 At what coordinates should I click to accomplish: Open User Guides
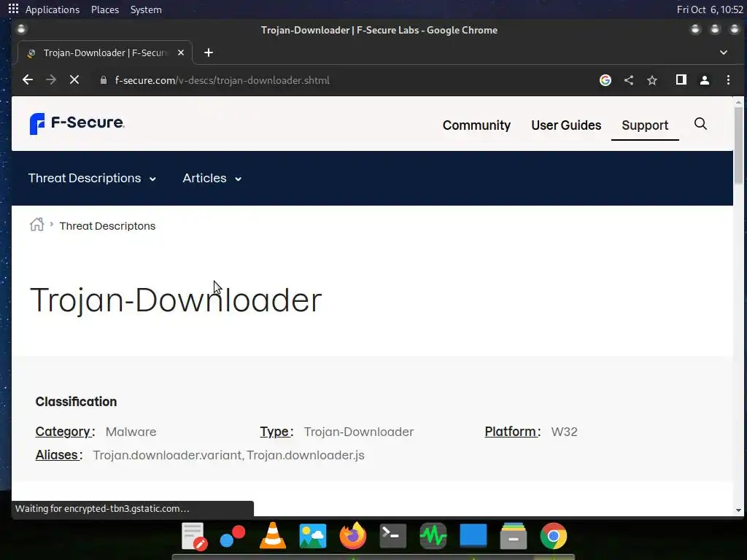tap(566, 125)
